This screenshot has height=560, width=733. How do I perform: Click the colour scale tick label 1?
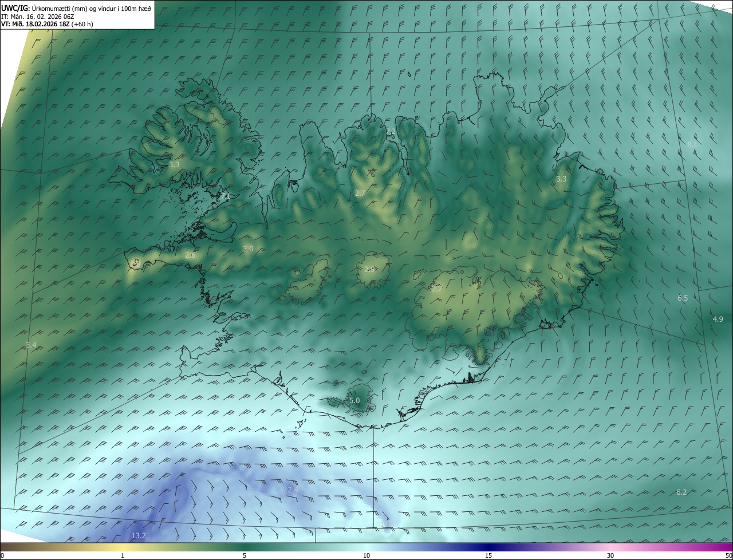tap(123, 555)
